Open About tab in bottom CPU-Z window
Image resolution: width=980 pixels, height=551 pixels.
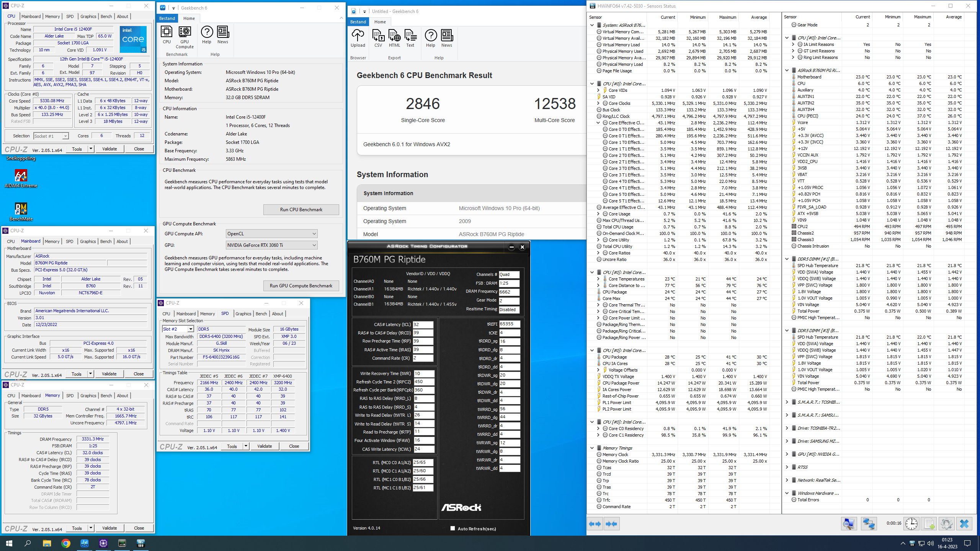pos(122,396)
